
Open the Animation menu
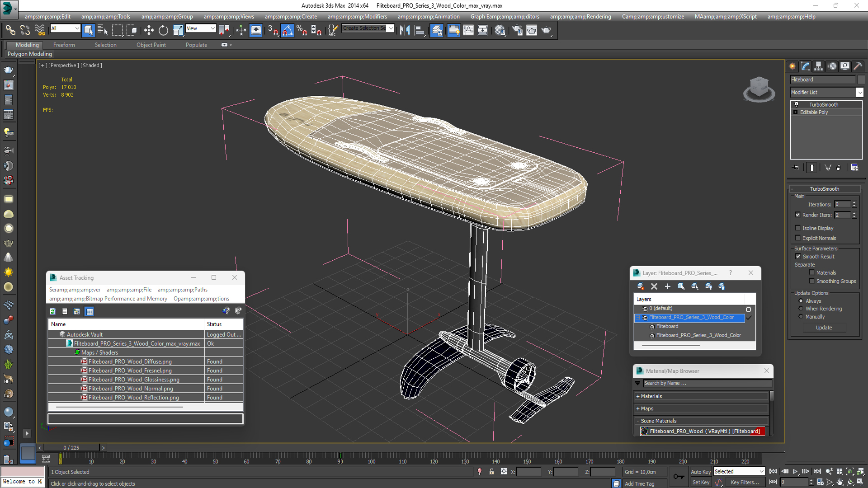pyautogui.click(x=429, y=16)
